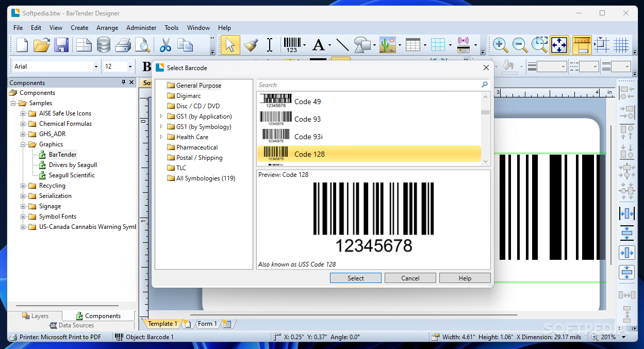Choose the Code 49 barcode entry
644x349 pixels.
369,102
